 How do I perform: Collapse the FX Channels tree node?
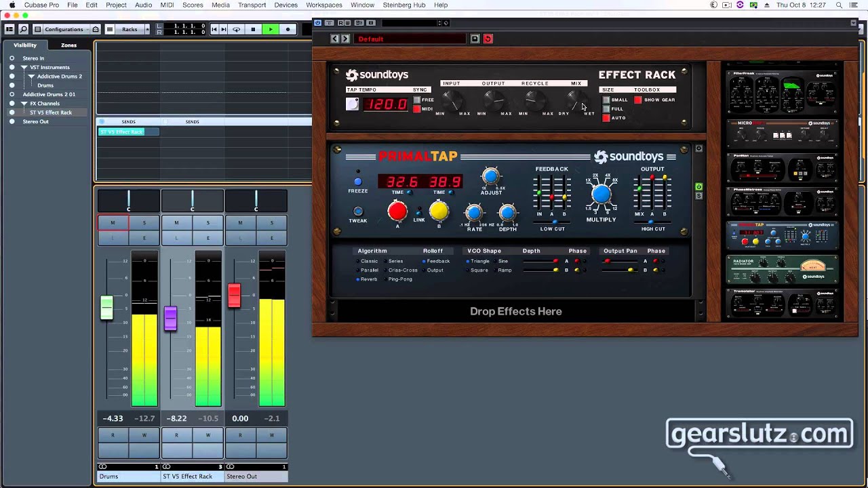[x=25, y=103]
